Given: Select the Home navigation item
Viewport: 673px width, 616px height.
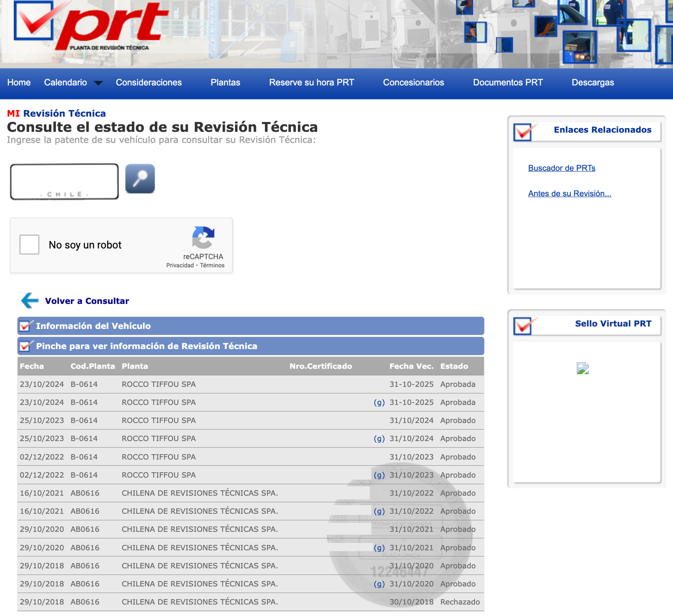Looking at the screenshot, I should coord(19,82).
